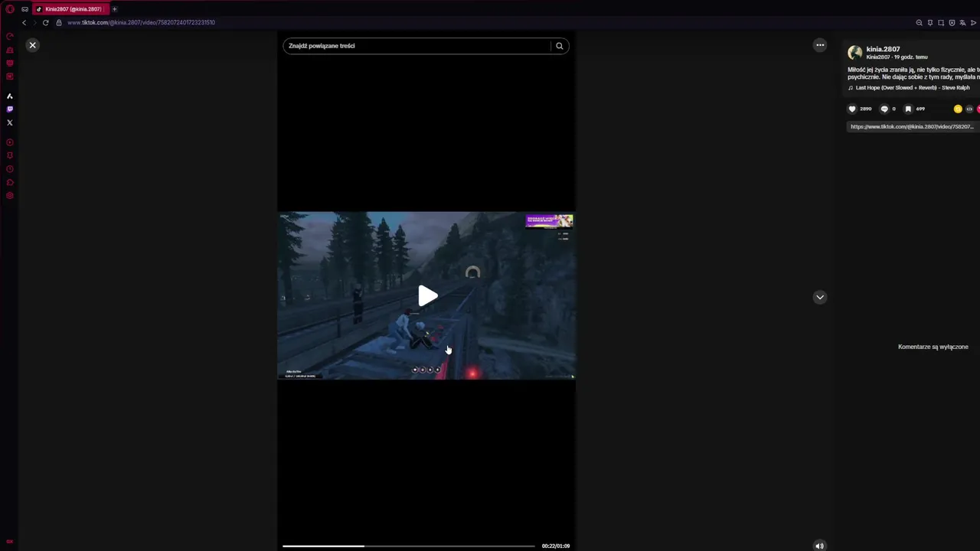This screenshot has width=980, height=551.
Task: Open the workspaces icon beside the tab
Action: 24,9
